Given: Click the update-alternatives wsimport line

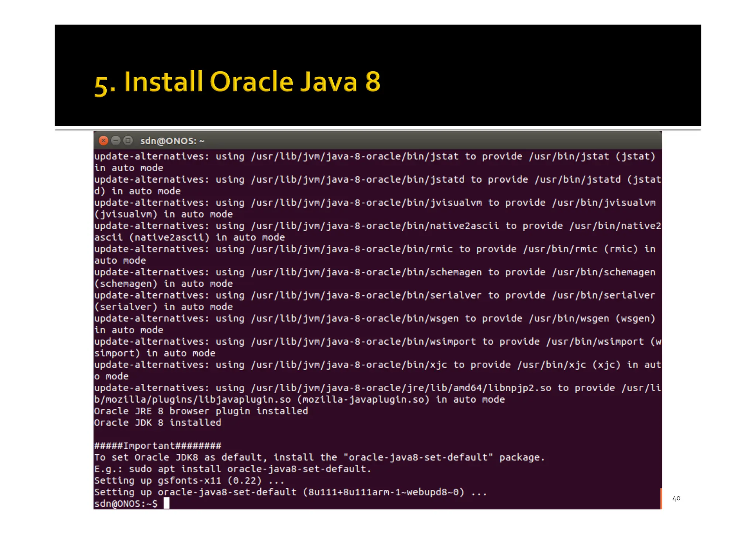Looking at the screenshot, I should click(x=377, y=342).
